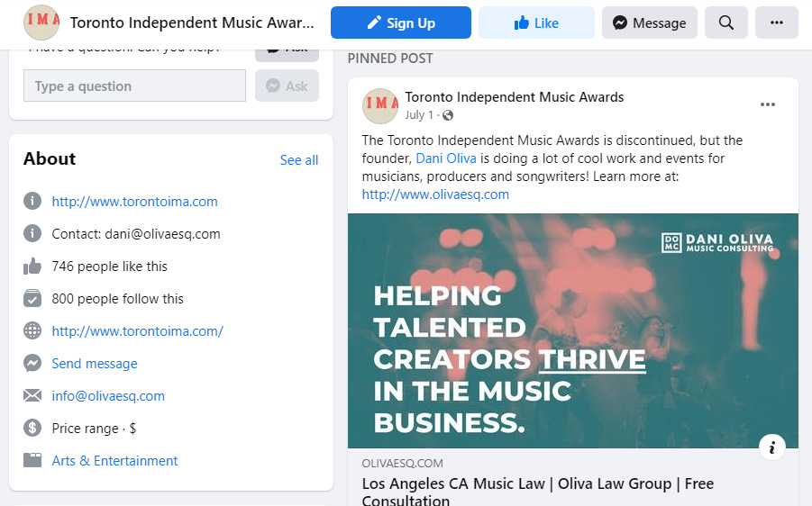This screenshot has height=506, width=812.
Task: Open the Message button in the header
Action: [650, 23]
